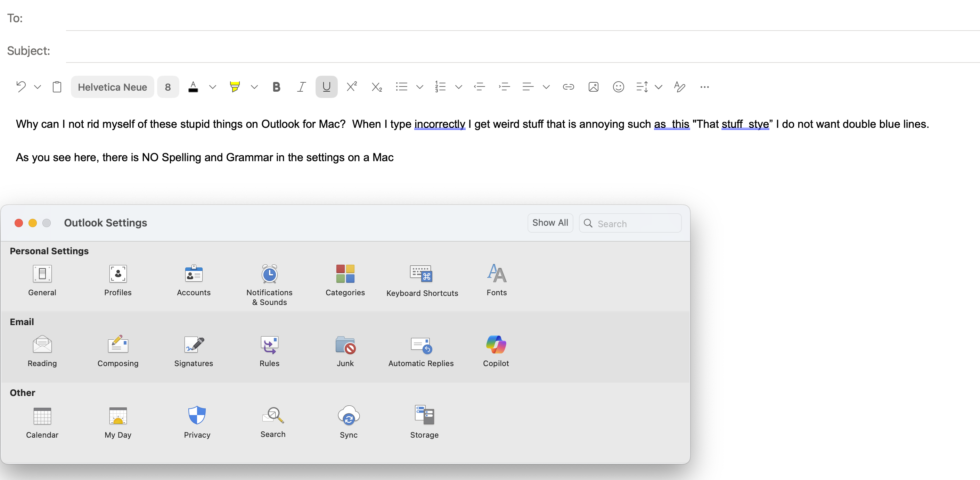Open Calendar settings
The image size is (980, 480).
coord(42,422)
